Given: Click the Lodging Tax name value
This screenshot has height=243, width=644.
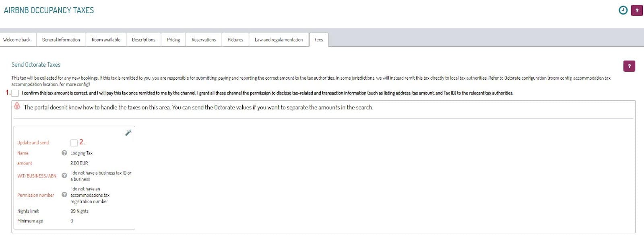Looking at the screenshot, I should pos(81,153).
